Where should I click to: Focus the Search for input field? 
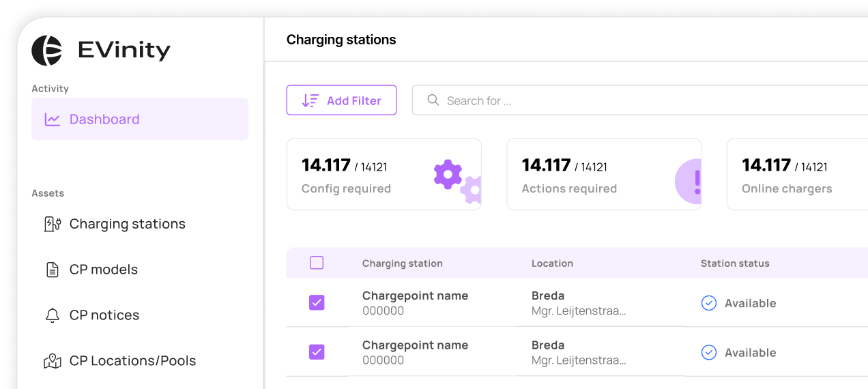640,100
